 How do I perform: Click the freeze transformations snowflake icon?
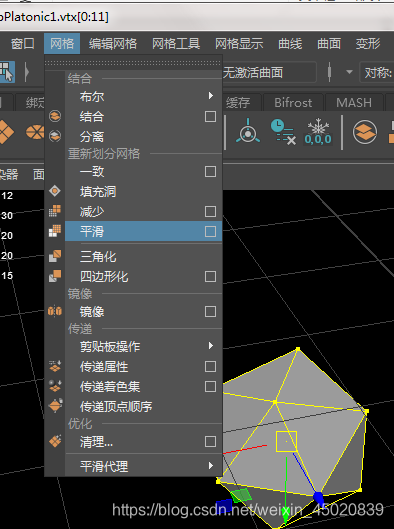pos(318,132)
